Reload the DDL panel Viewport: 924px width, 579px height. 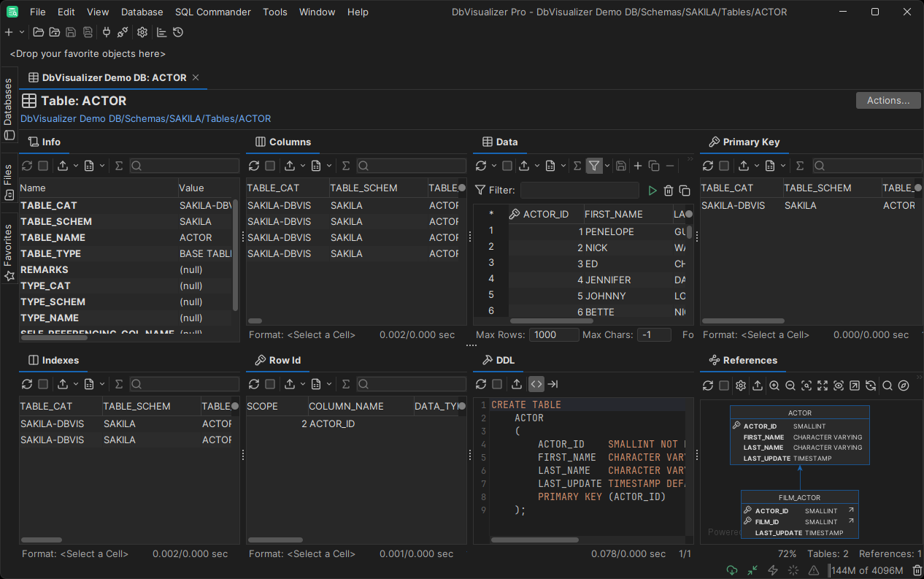(481, 384)
